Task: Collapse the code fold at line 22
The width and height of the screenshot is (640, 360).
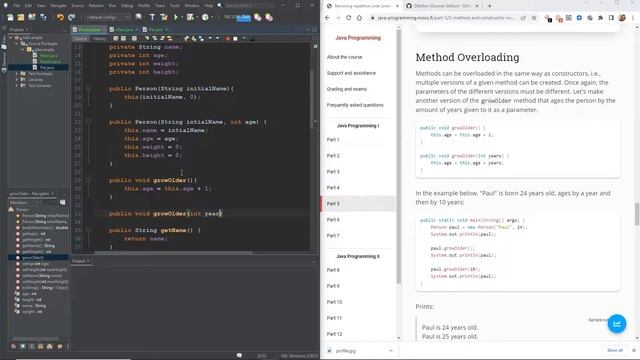Action: [x=88, y=122]
